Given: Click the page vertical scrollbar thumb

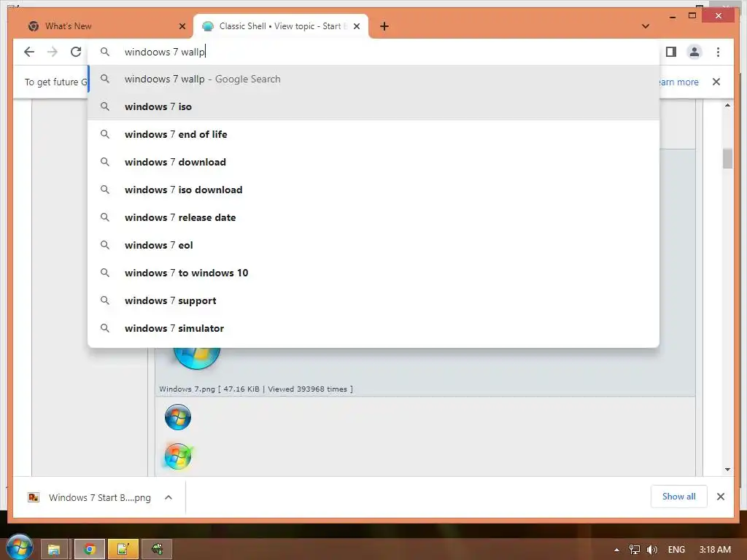Looking at the screenshot, I should tap(727, 158).
